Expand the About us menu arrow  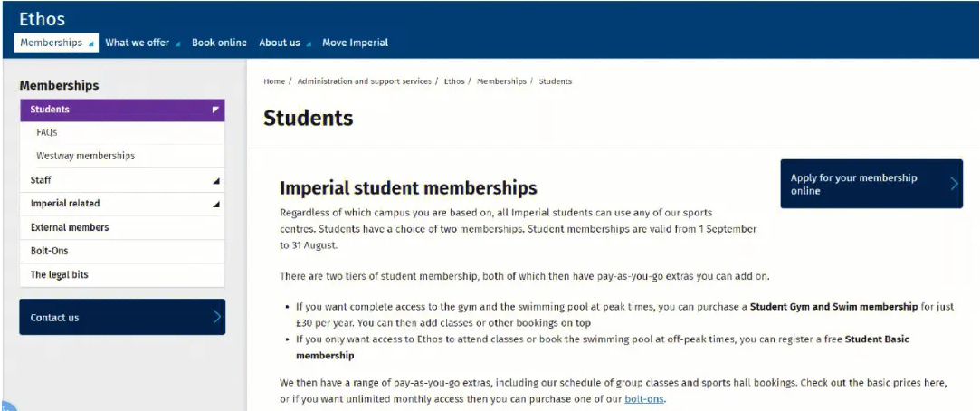pyautogui.click(x=309, y=43)
